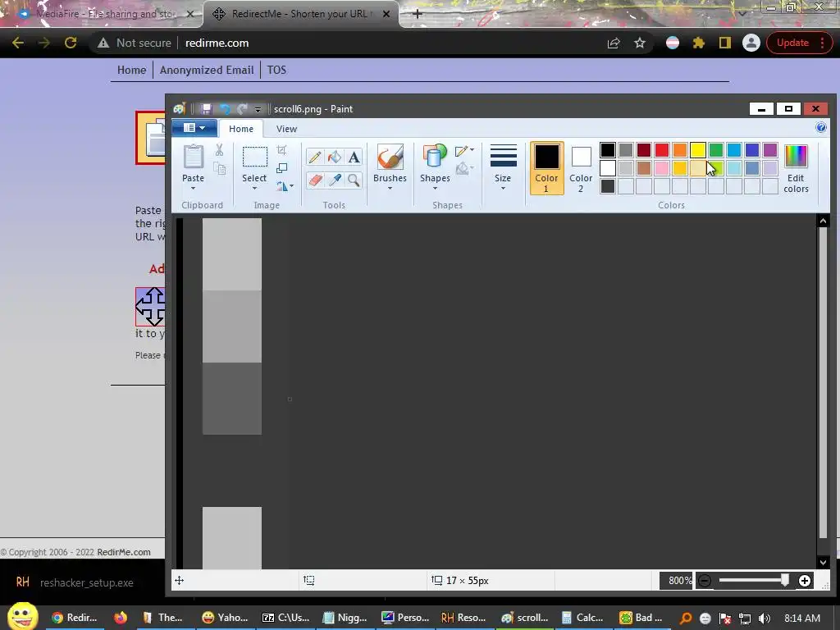Reload the page in Chrome
The image size is (840, 630).
pyautogui.click(x=71, y=43)
